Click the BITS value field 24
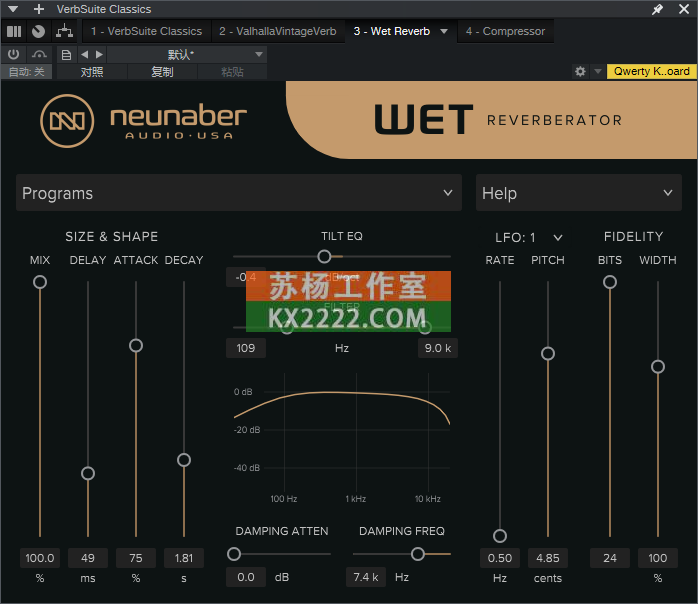The height and width of the screenshot is (604, 698). pyautogui.click(x=610, y=558)
